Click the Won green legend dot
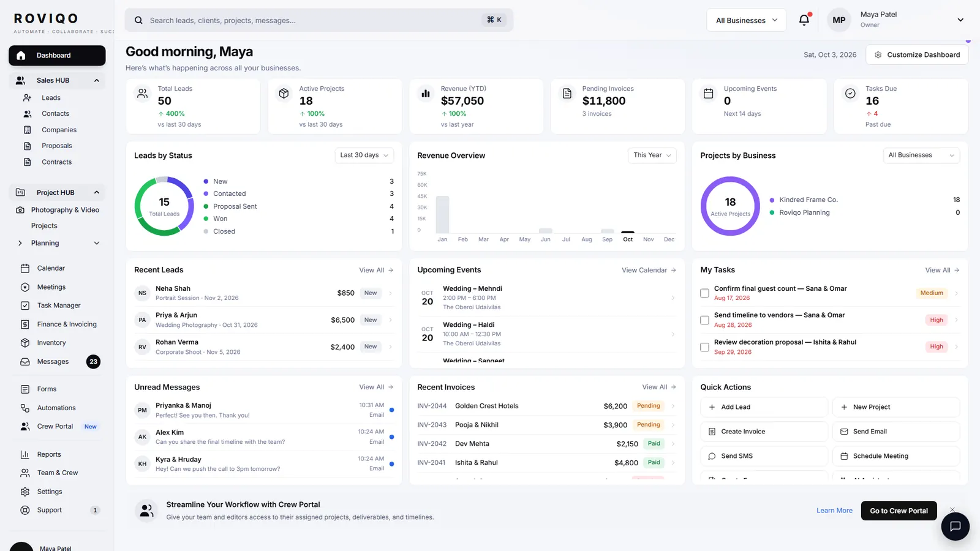This screenshot has height=551, width=980. 206,219
